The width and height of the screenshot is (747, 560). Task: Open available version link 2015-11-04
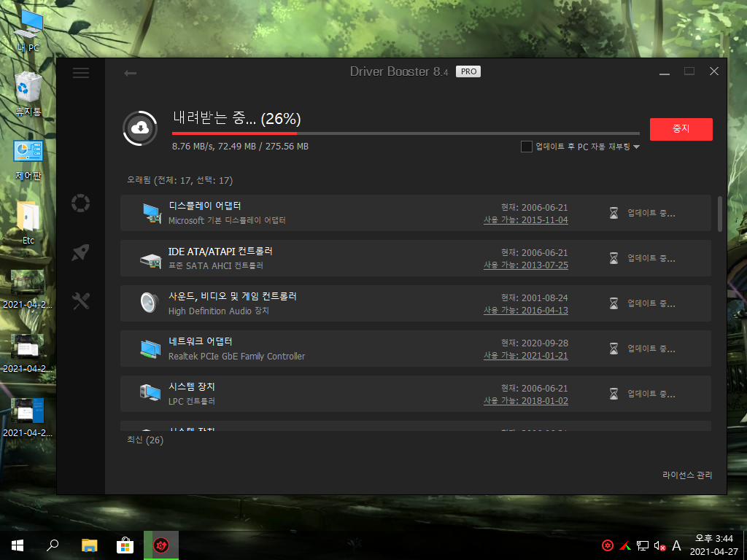click(525, 220)
